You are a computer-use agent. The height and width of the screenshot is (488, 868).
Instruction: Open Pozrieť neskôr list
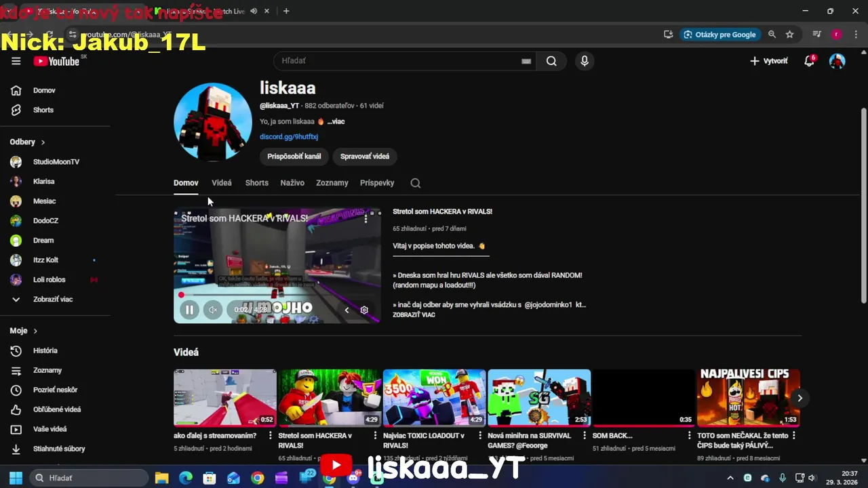[x=55, y=390]
